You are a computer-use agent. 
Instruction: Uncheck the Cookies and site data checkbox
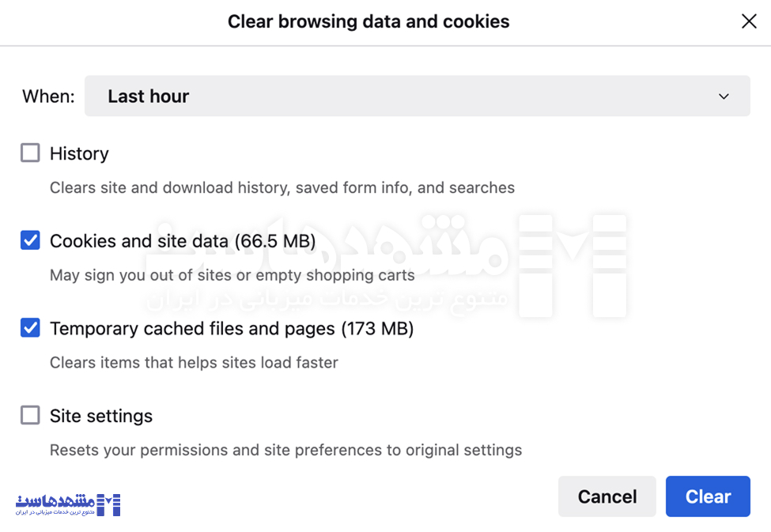coord(30,240)
